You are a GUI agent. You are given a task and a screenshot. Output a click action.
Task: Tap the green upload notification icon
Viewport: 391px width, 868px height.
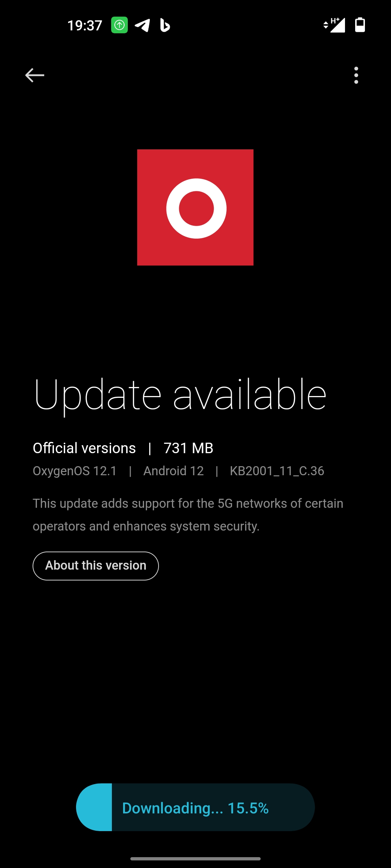119,25
